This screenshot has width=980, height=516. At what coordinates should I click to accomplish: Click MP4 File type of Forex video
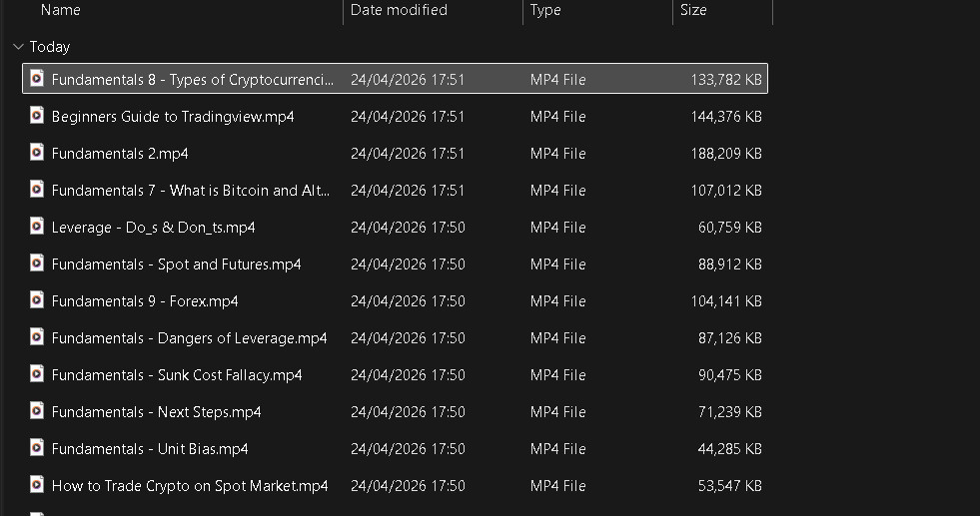click(x=557, y=301)
